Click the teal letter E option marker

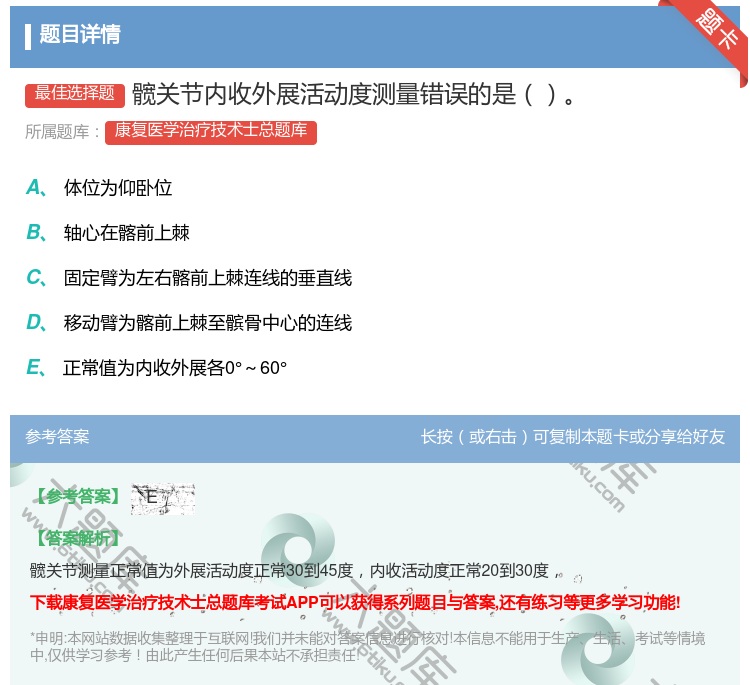pos(36,367)
